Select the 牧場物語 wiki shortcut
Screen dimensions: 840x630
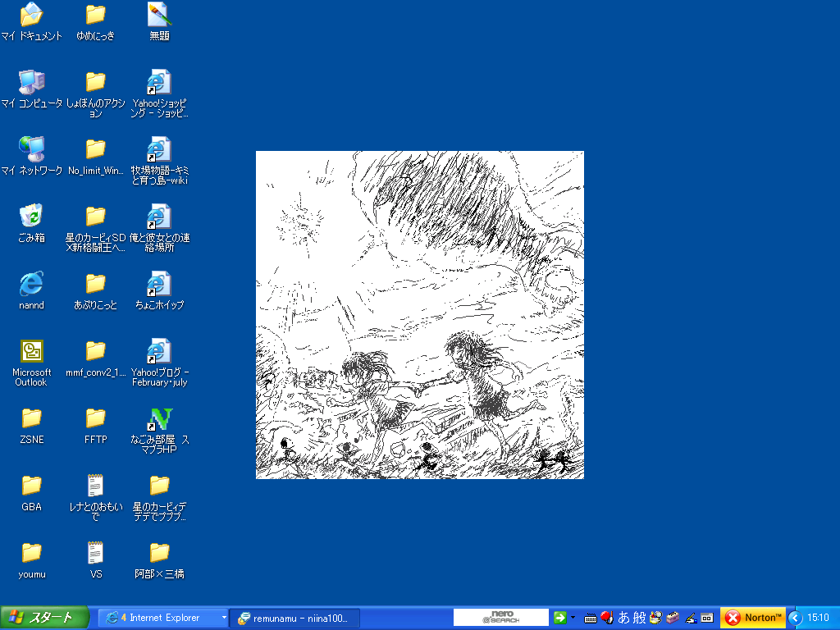click(x=159, y=162)
